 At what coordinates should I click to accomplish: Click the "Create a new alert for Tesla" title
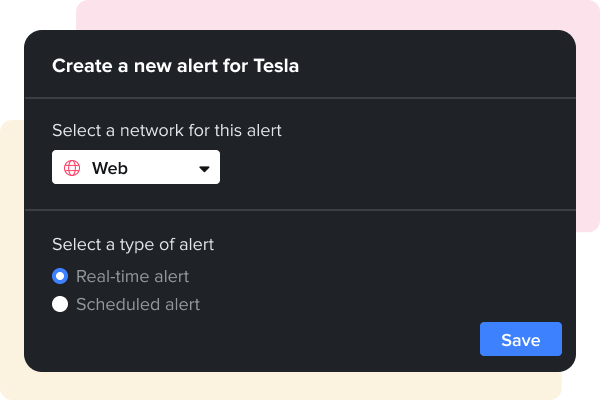click(x=175, y=66)
